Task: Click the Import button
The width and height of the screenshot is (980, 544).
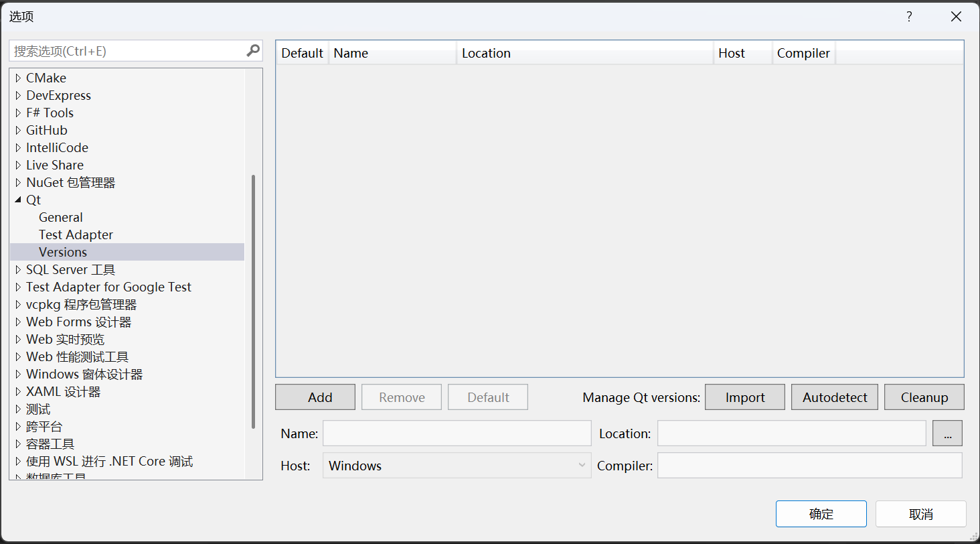Action: point(744,397)
